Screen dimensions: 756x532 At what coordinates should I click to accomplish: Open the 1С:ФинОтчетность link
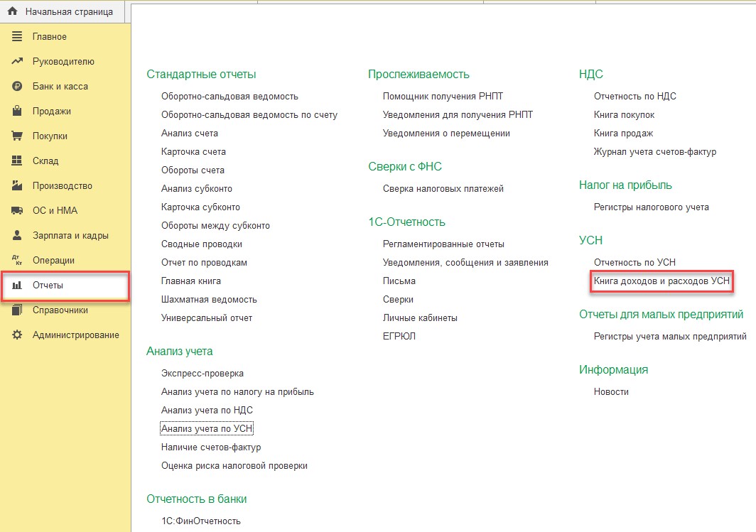click(200, 521)
